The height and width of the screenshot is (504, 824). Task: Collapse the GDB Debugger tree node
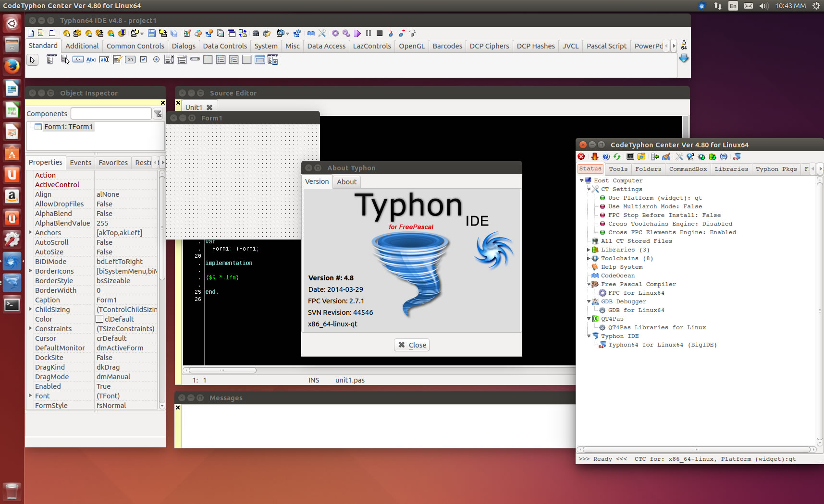tap(589, 301)
